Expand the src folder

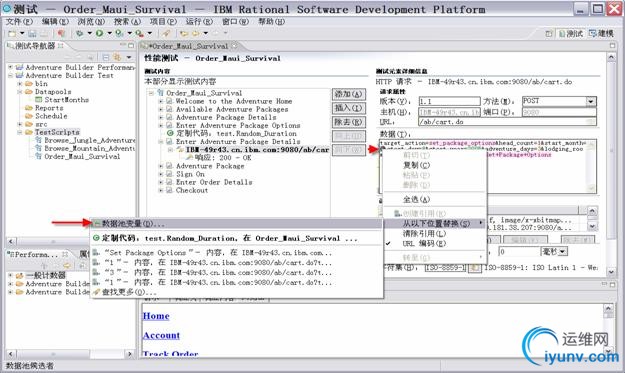click(x=20, y=124)
